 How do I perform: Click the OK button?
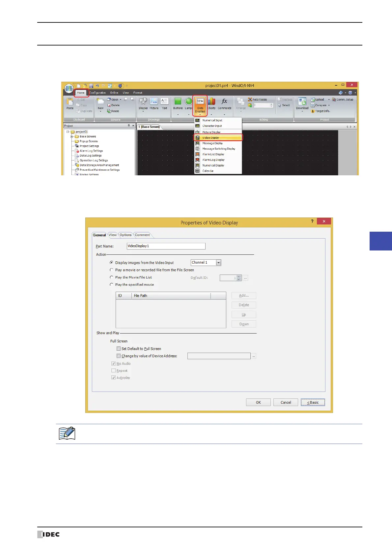(258, 402)
